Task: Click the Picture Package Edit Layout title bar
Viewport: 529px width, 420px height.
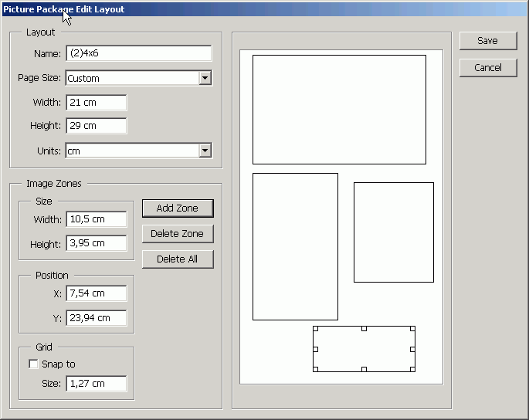Action: [264, 9]
